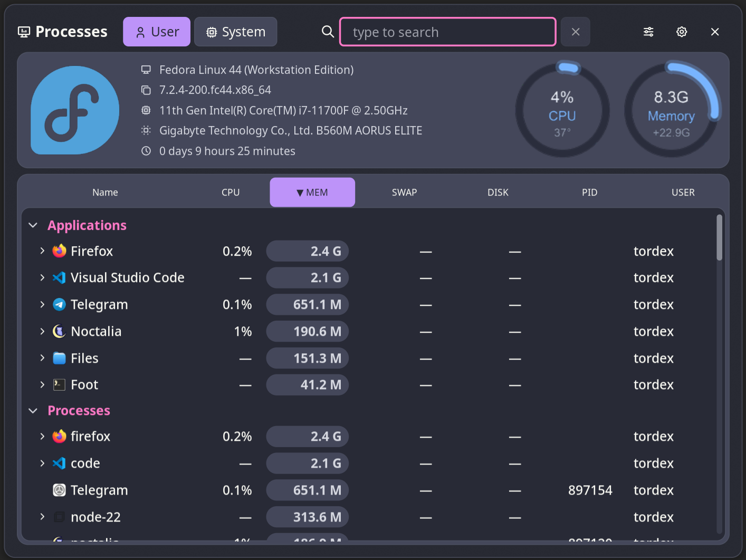The height and width of the screenshot is (560, 746).
Task: Expand the Files row
Action: coord(42,358)
